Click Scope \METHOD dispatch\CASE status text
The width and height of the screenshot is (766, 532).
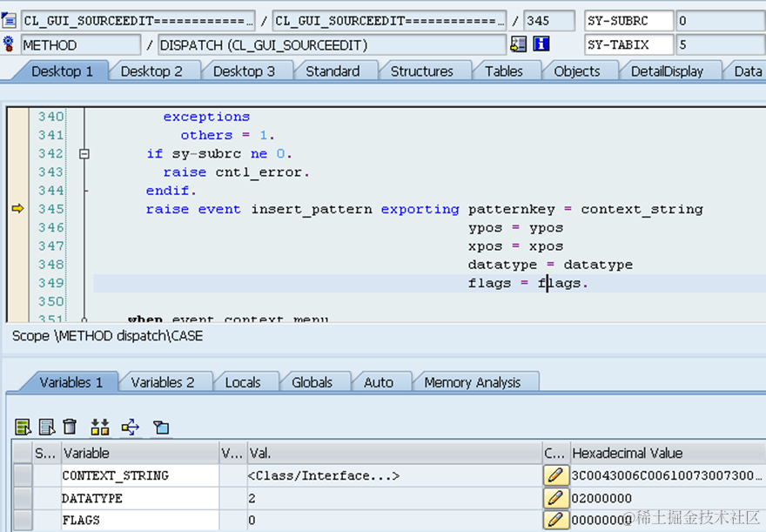click(107, 336)
